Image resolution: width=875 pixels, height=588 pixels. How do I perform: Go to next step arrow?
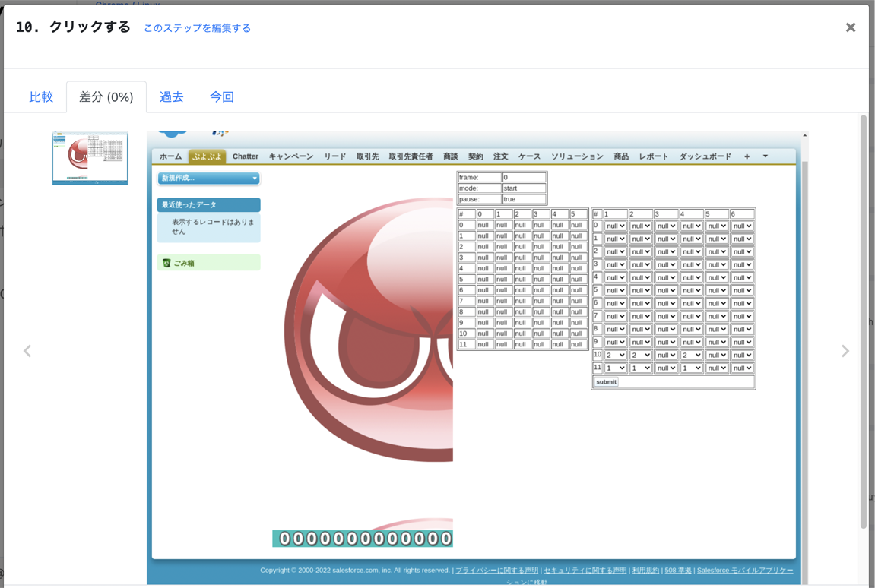tap(845, 351)
